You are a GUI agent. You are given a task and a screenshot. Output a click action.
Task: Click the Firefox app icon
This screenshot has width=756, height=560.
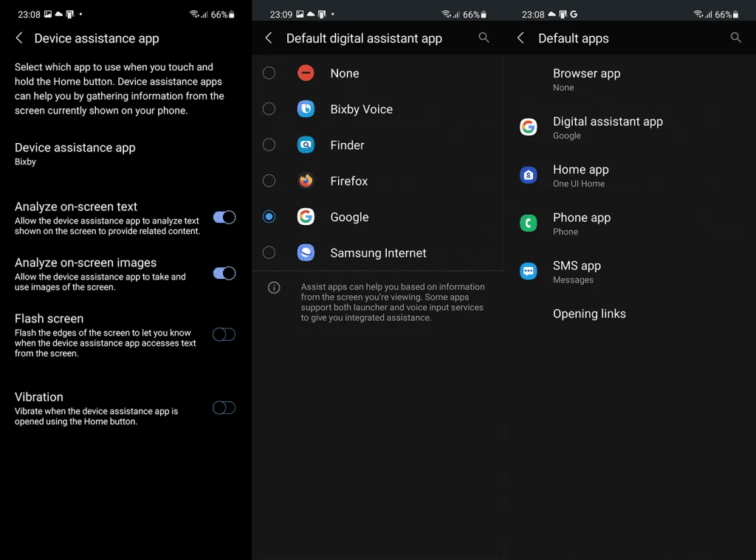306,181
